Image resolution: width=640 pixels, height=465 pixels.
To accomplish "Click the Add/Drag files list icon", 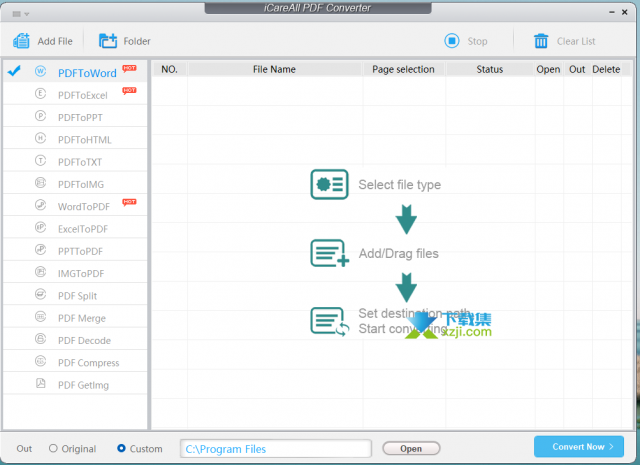I will pos(329,253).
